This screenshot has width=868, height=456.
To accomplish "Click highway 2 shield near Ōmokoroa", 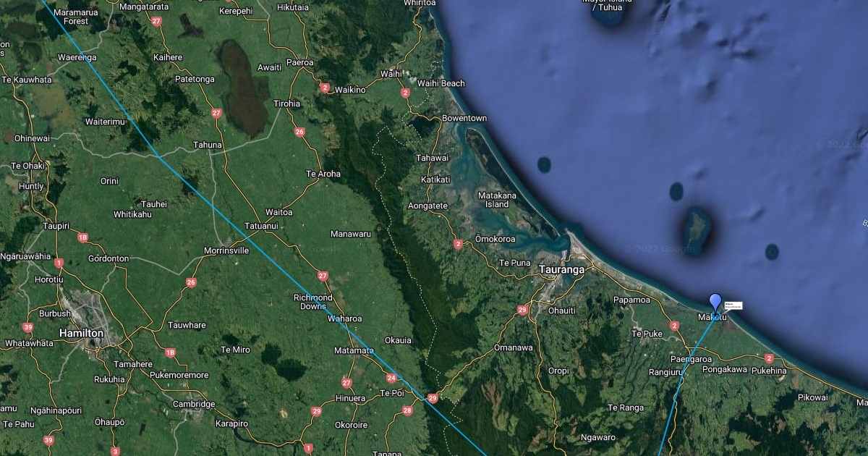I will click(x=458, y=245).
